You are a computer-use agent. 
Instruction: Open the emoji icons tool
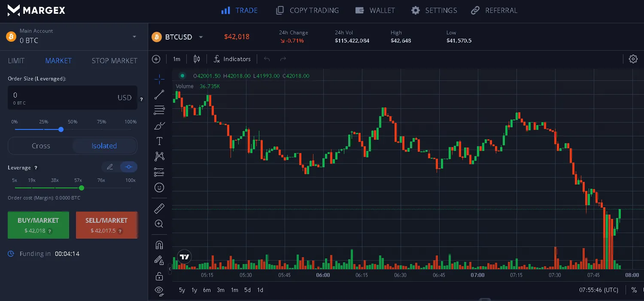pyautogui.click(x=159, y=187)
